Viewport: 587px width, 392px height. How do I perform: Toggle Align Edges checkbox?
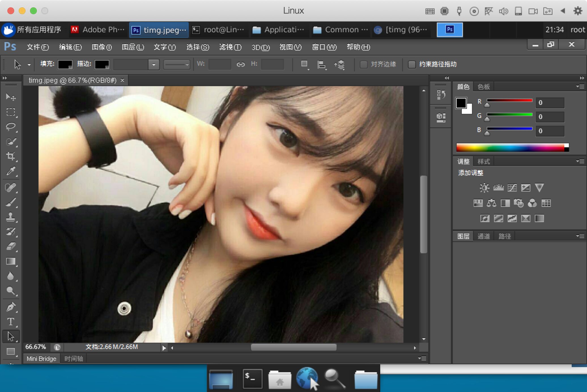(363, 65)
